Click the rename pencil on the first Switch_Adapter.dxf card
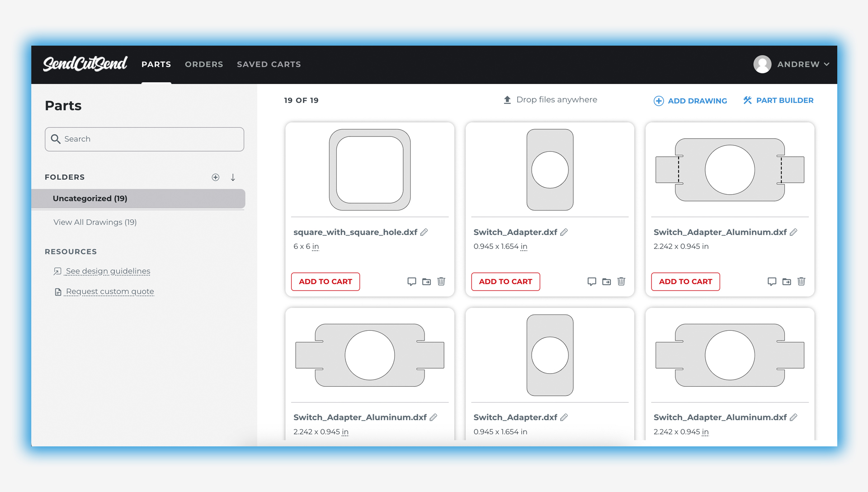 point(564,232)
